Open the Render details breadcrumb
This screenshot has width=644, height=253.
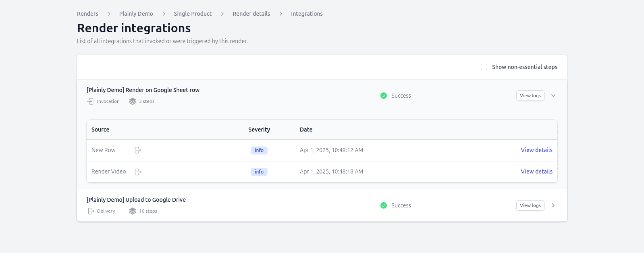point(251,14)
